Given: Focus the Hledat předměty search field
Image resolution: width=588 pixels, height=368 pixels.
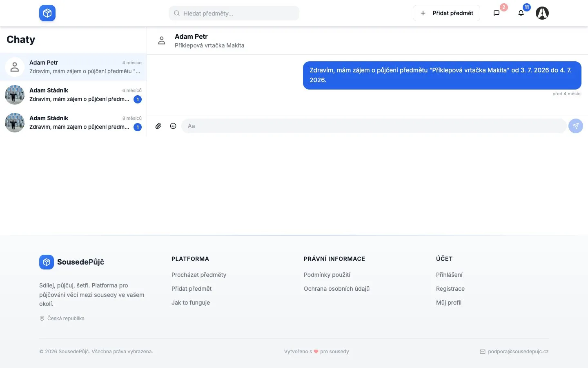Looking at the screenshot, I should 234,13.
